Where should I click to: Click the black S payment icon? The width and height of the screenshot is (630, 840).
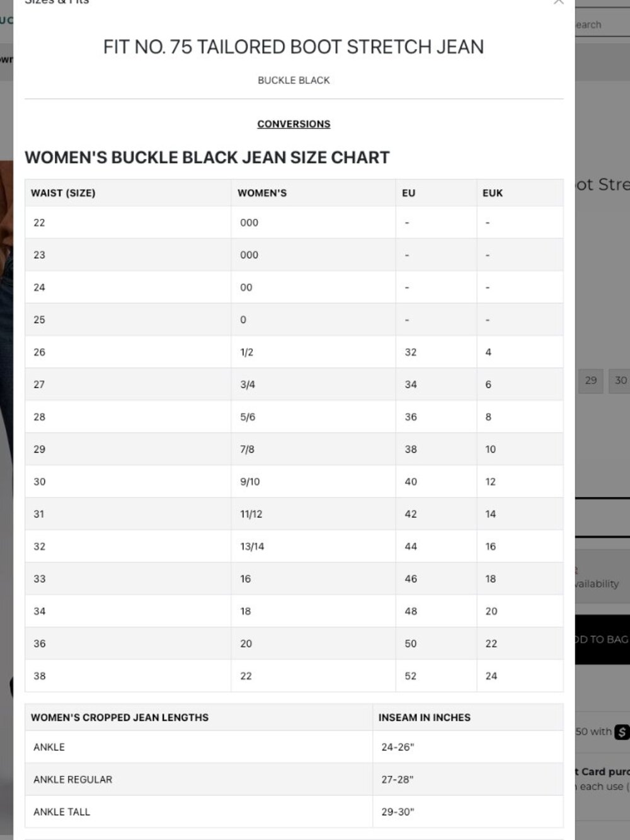[x=622, y=732]
